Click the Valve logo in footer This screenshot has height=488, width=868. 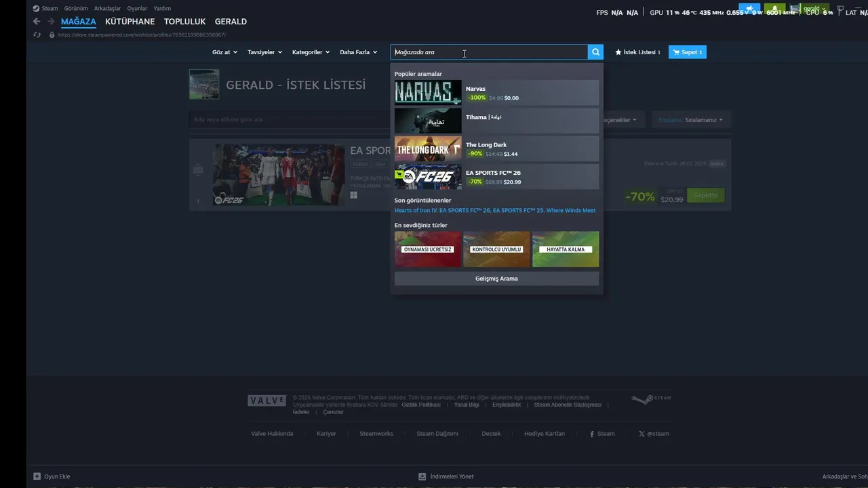click(x=267, y=401)
